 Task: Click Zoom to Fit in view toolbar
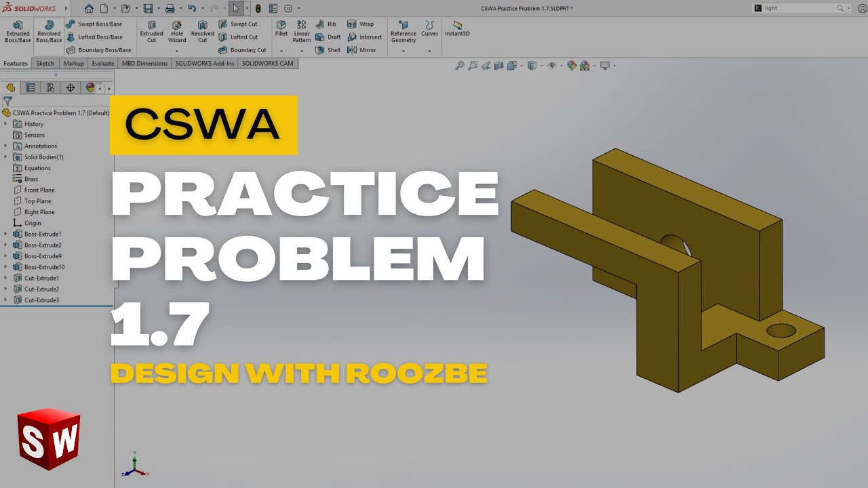click(460, 66)
